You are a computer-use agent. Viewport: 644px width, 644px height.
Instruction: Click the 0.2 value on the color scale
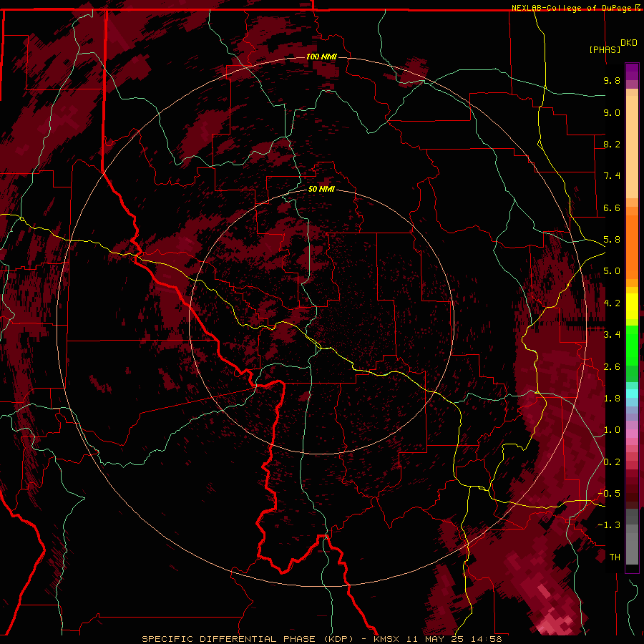click(612, 462)
